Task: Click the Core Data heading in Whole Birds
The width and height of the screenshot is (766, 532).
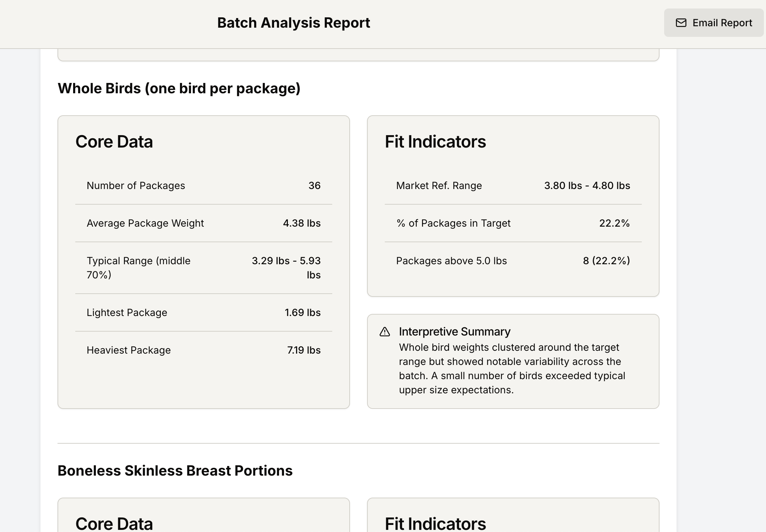Action: pos(114,142)
